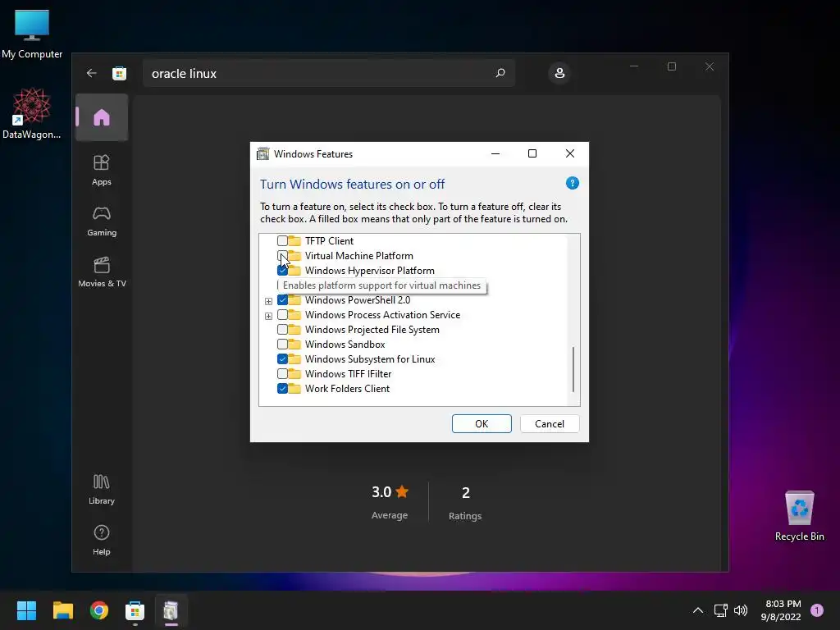Select Windows Projected File System label
The width and height of the screenshot is (840, 630).
coord(372,330)
